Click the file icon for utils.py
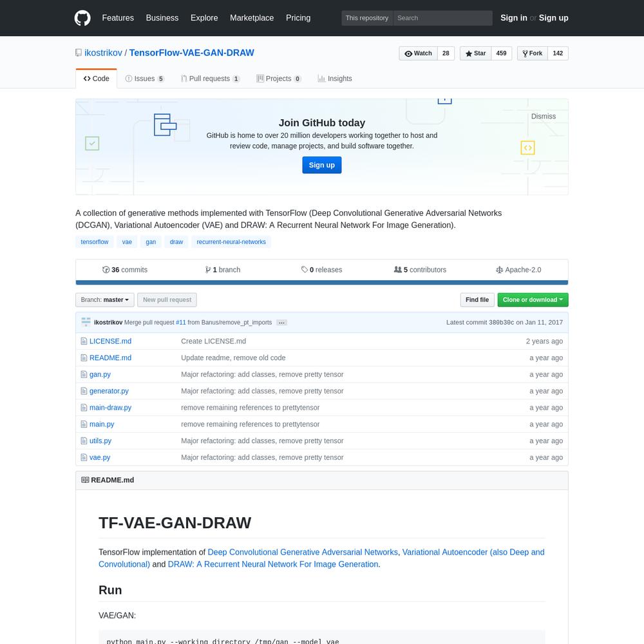This screenshot has width=644, height=644. coord(84,440)
